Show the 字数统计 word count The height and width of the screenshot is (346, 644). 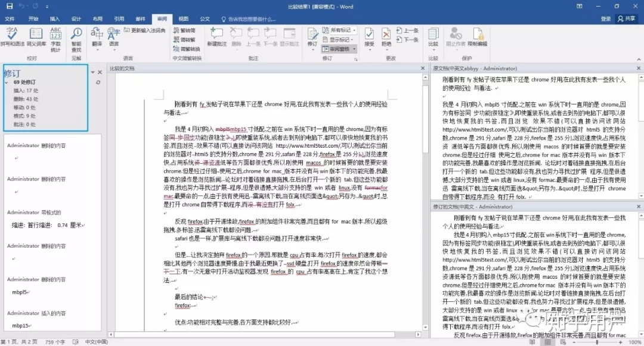click(55, 40)
